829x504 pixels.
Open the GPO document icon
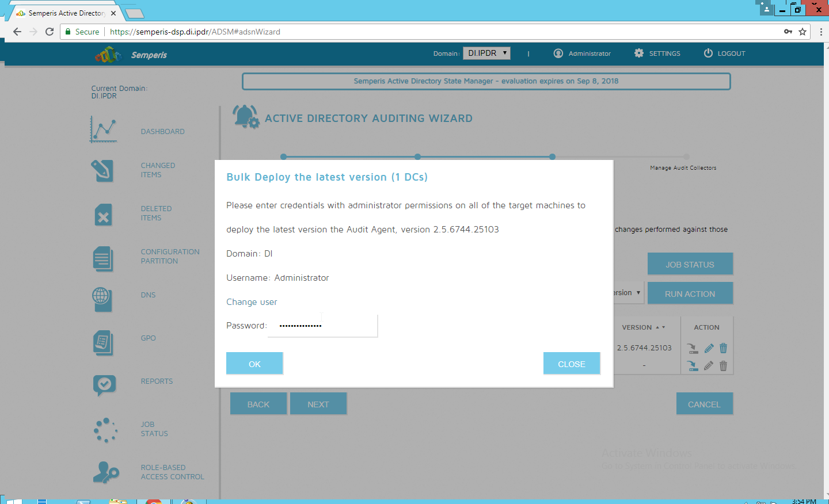102,342
